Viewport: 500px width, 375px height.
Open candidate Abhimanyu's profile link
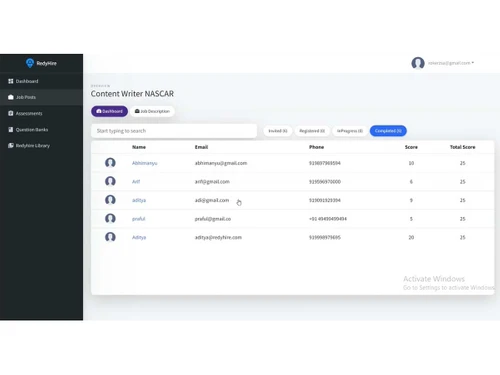click(144, 163)
